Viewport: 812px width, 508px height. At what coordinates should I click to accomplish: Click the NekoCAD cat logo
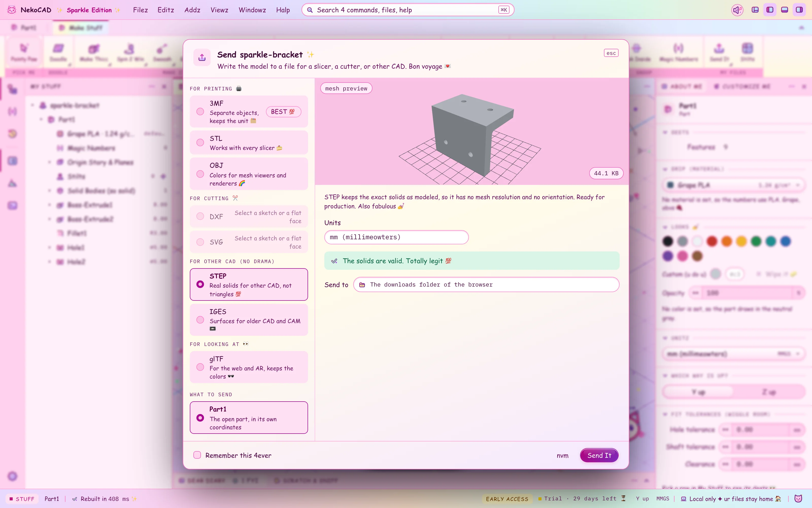[x=12, y=10]
